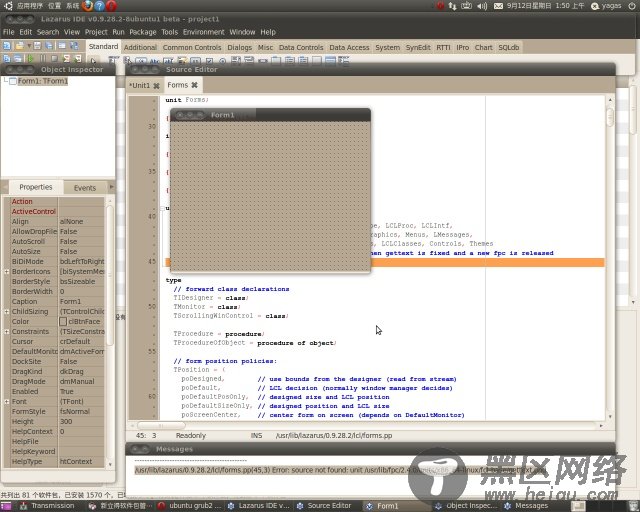Expand the Font property
The height and width of the screenshot is (512, 640).
tap(7, 401)
